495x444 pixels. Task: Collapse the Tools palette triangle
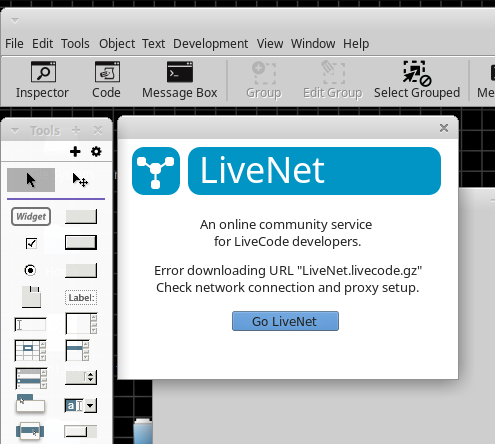coord(15,131)
